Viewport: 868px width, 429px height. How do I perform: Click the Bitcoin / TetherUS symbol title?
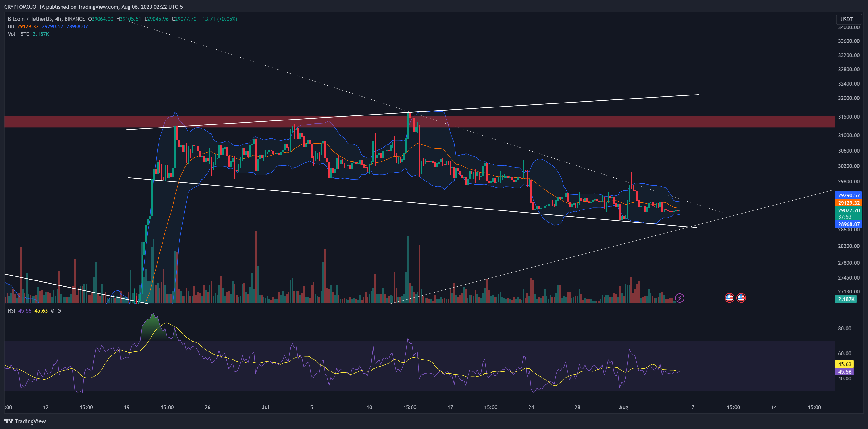pos(46,19)
